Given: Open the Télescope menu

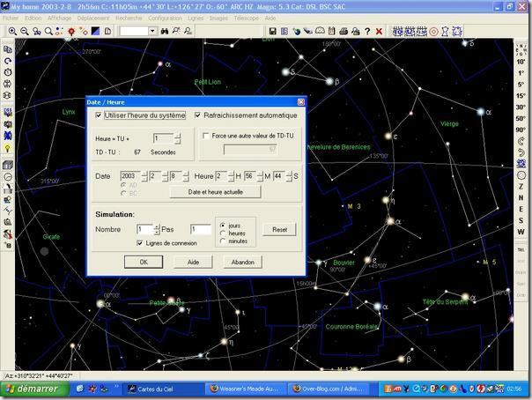Looking at the screenshot, I should [x=246, y=18].
